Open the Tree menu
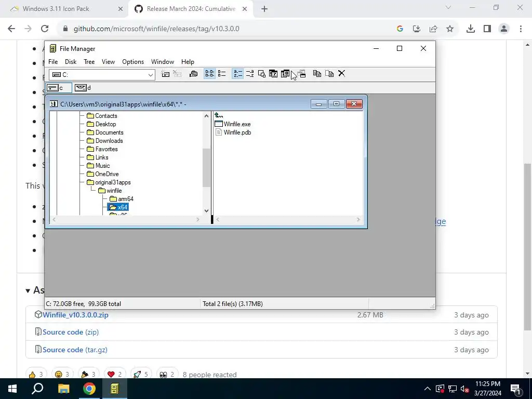 pos(89,62)
